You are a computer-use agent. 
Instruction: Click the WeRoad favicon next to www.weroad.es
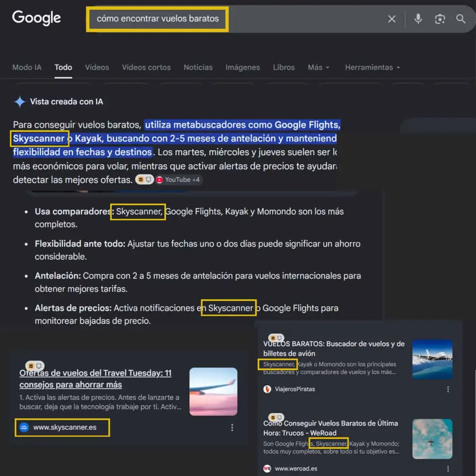[267, 468]
